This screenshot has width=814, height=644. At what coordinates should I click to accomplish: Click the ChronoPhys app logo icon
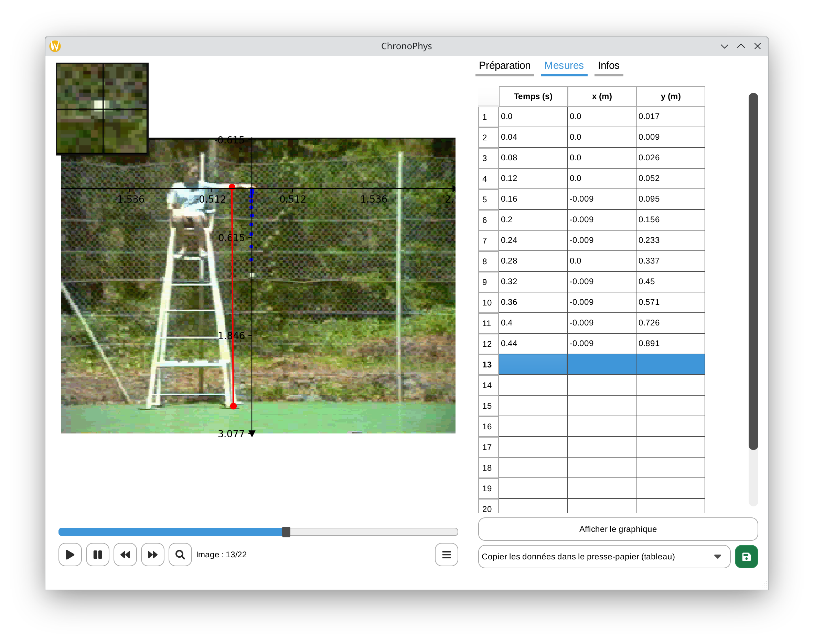55,46
